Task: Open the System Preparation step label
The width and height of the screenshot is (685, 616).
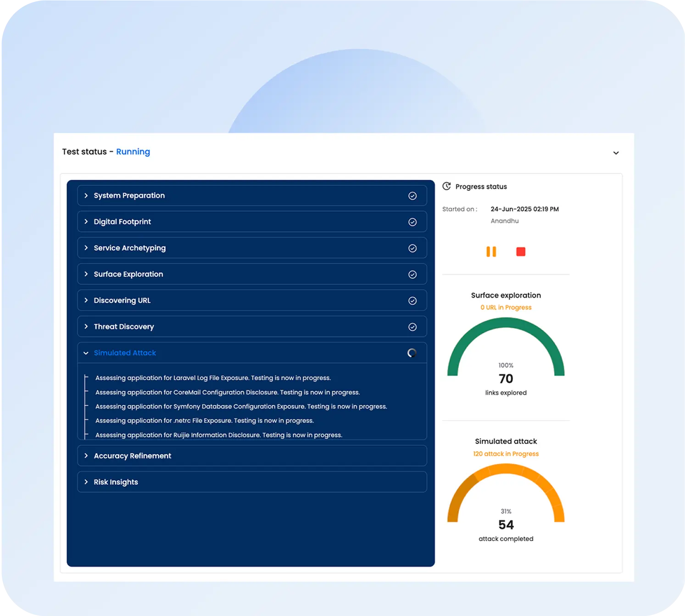Action: [129, 195]
